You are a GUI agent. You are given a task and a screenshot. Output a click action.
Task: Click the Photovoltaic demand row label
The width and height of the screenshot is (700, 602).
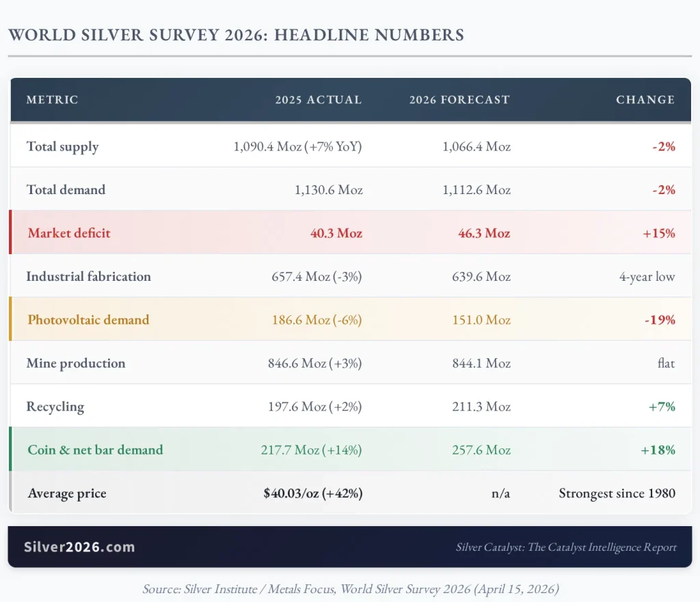pos(88,320)
